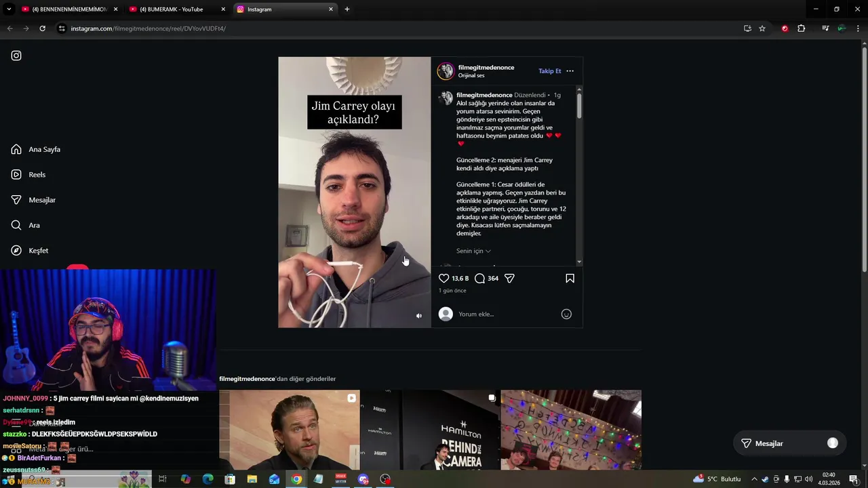Open the Chrome profile avatar

coord(842,28)
